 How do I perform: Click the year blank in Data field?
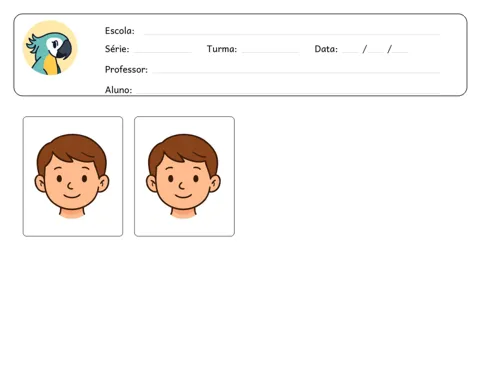point(400,52)
